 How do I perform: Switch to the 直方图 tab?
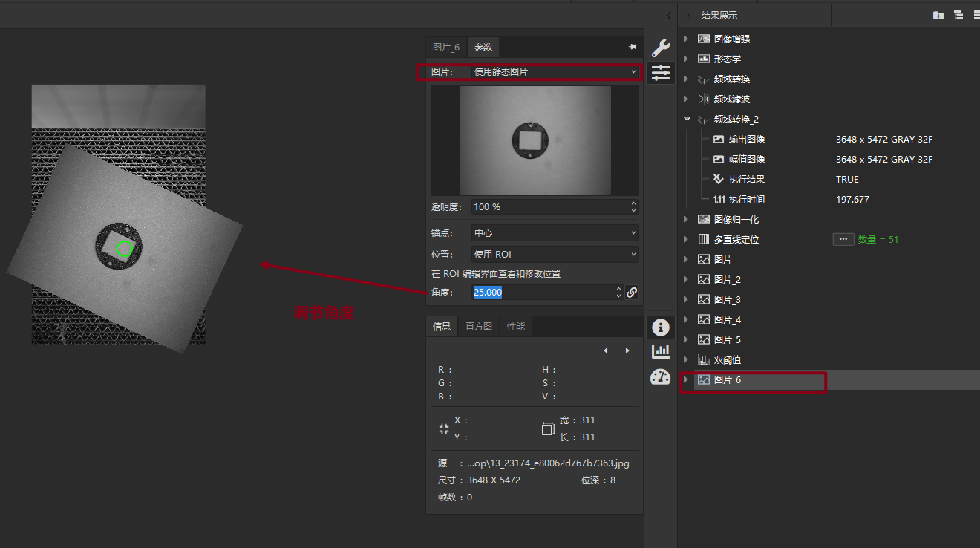coord(478,327)
